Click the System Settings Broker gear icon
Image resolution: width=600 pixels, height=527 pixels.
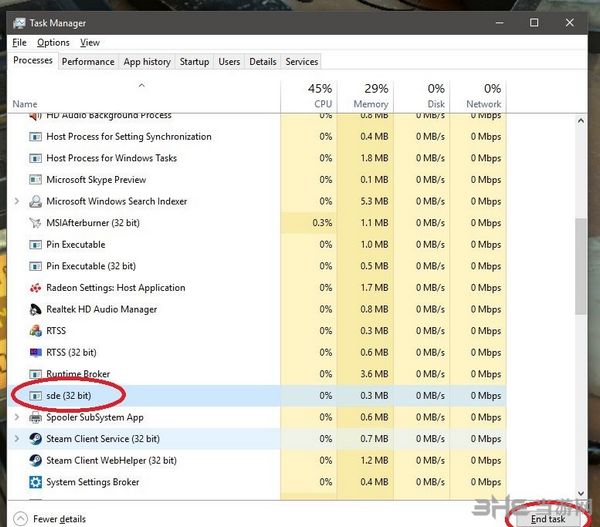(x=36, y=482)
